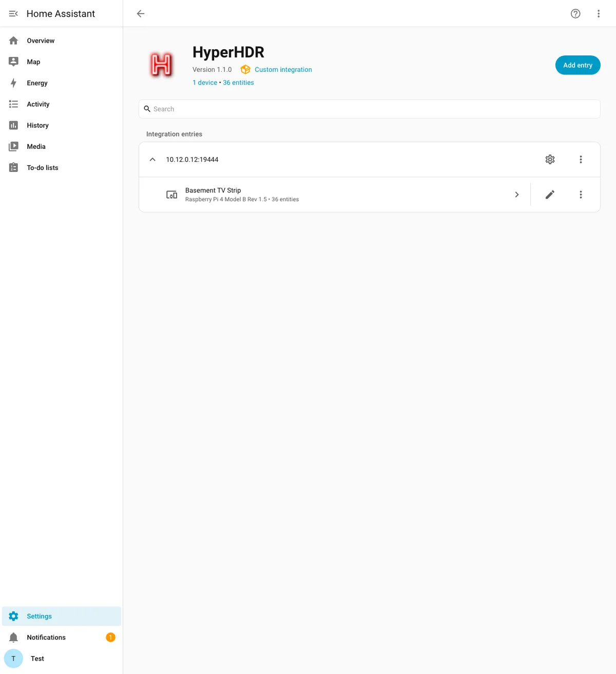616x674 pixels.
Task: Click the T user avatar
Action: tap(13, 659)
